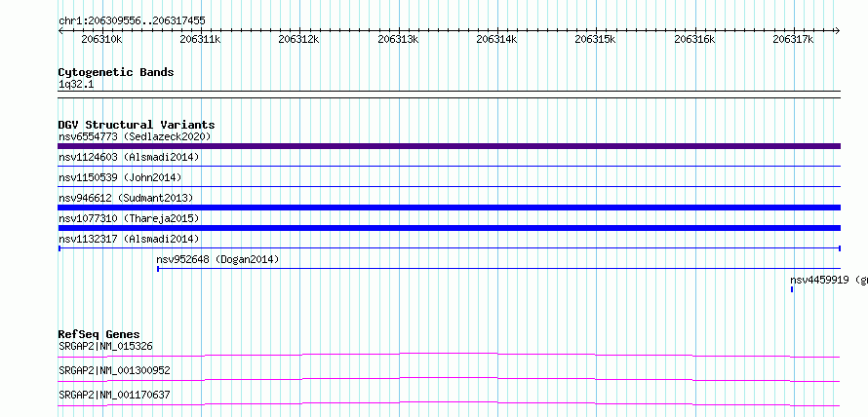Select the nsv946612 thick blue bar
The image size is (868, 417).
449,208
